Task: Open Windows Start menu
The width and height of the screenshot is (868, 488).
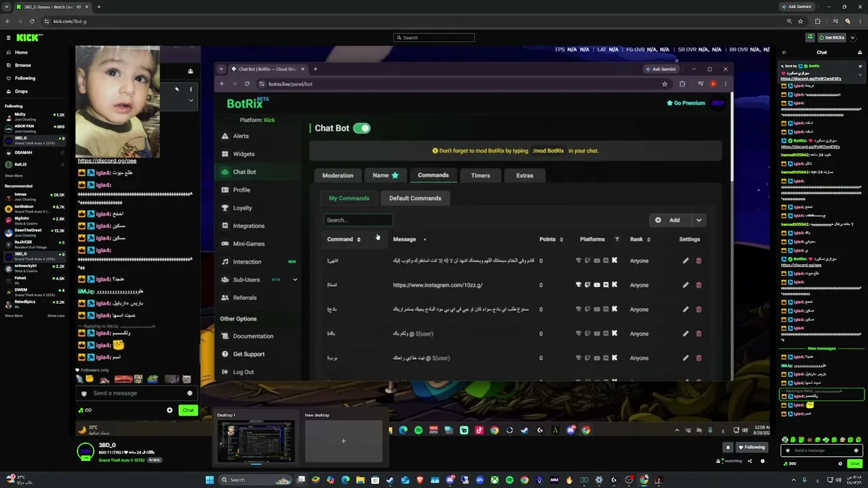Action: (x=210, y=480)
